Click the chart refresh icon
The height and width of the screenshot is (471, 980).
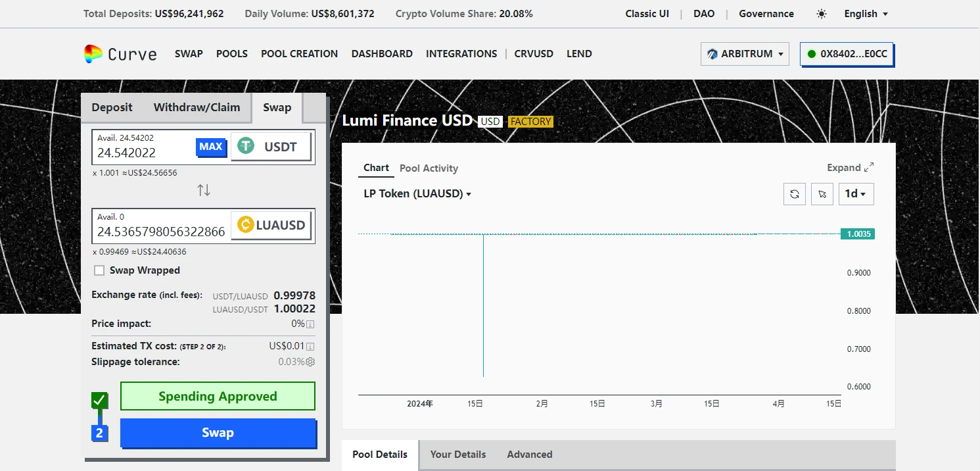coord(795,194)
